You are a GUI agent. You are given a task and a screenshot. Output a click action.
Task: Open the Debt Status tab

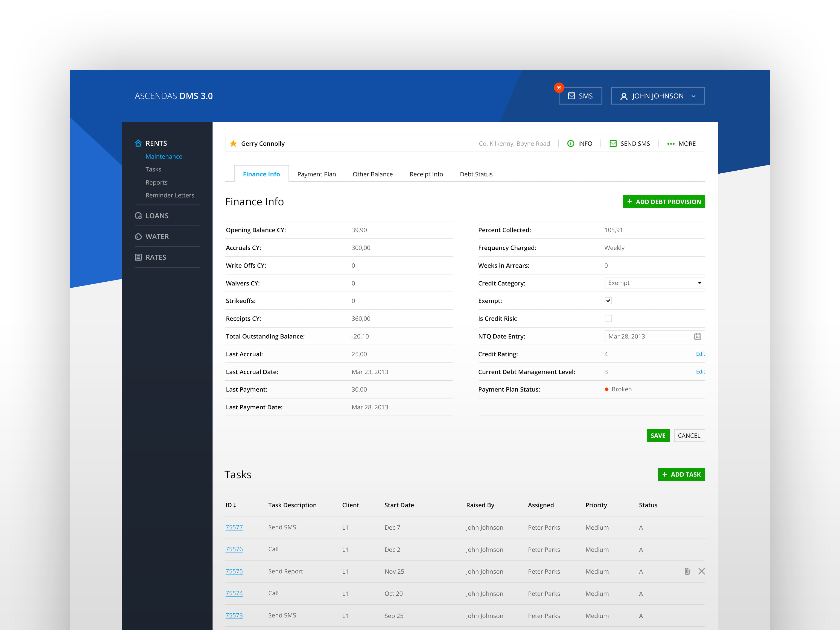476,174
